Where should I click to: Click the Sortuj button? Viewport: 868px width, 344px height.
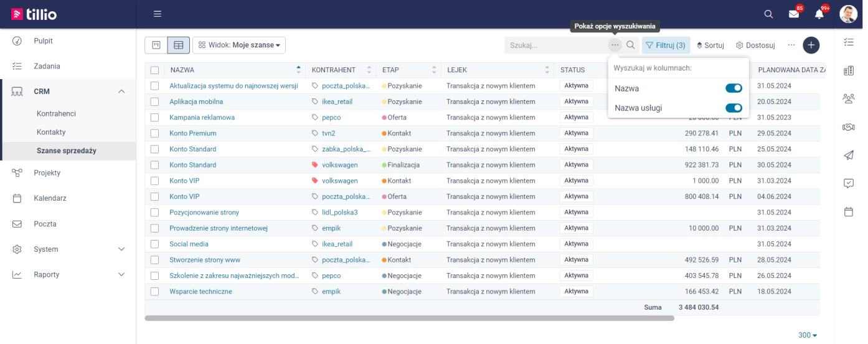click(710, 45)
